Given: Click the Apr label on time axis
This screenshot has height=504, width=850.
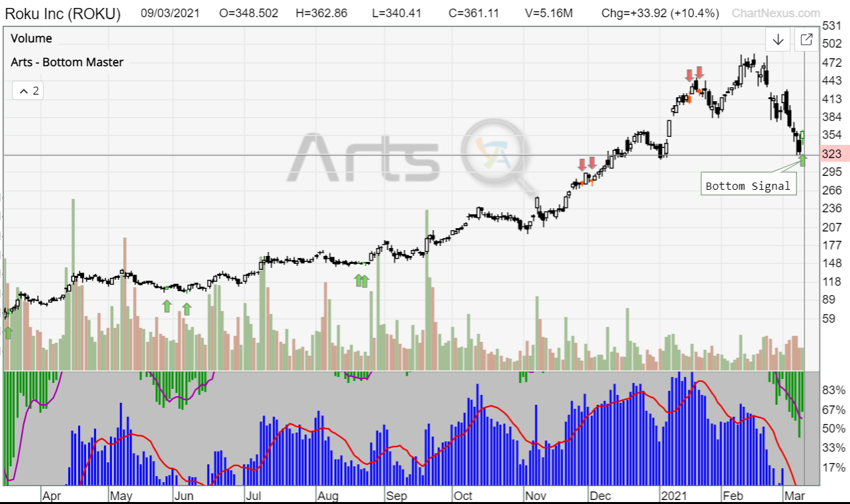Looking at the screenshot, I should pos(52,495).
